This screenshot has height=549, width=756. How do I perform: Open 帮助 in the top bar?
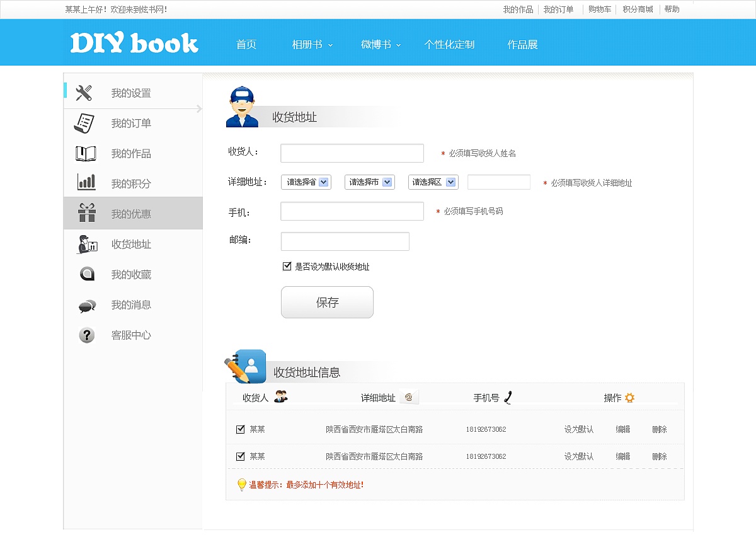pyautogui.click(x=672, y=9)
